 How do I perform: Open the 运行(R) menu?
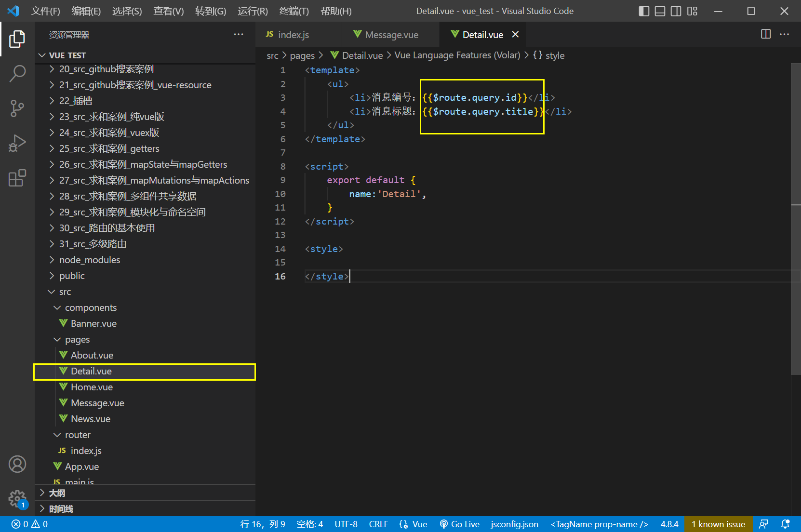pos(253,11)
